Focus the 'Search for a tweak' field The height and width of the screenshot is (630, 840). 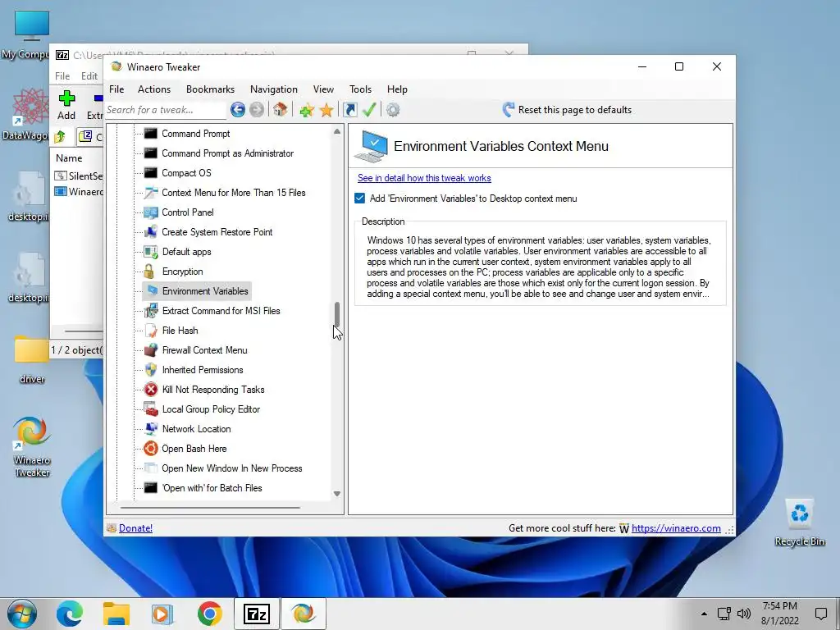166,110
